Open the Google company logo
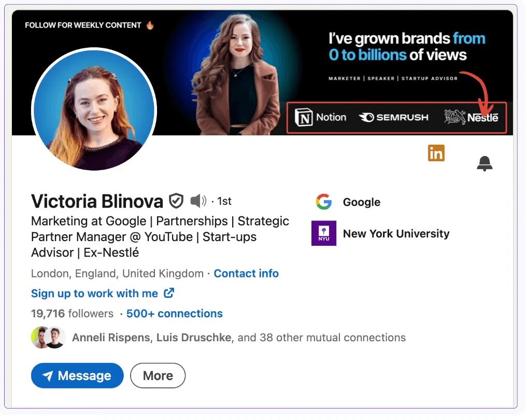Screen dimensions: 527x420 coord(324,202)
